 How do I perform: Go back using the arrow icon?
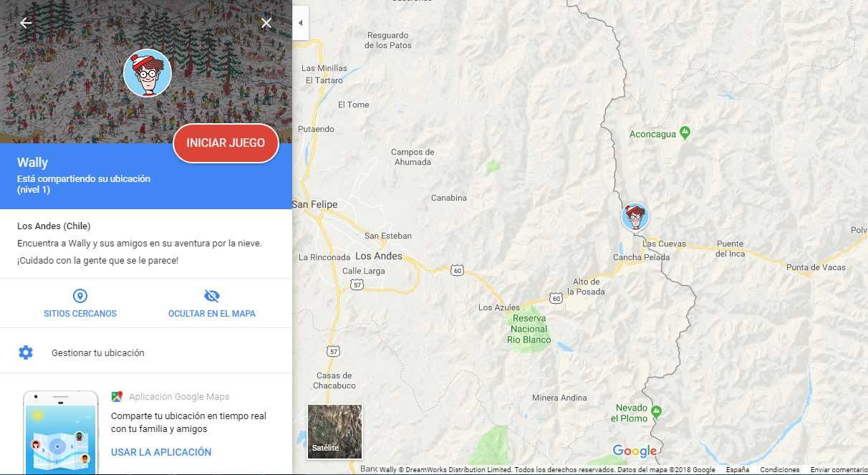click(x=26, y=23)
